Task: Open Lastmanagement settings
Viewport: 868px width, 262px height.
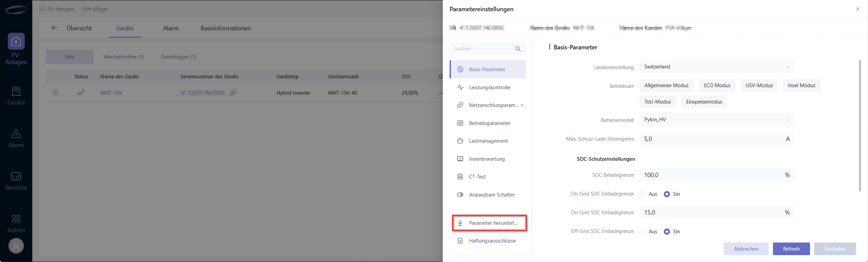Action: click(x=488, y=141)
